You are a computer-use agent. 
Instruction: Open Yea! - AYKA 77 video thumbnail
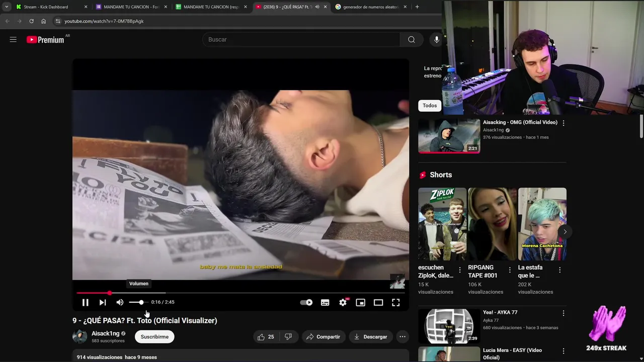pos(449,326)
